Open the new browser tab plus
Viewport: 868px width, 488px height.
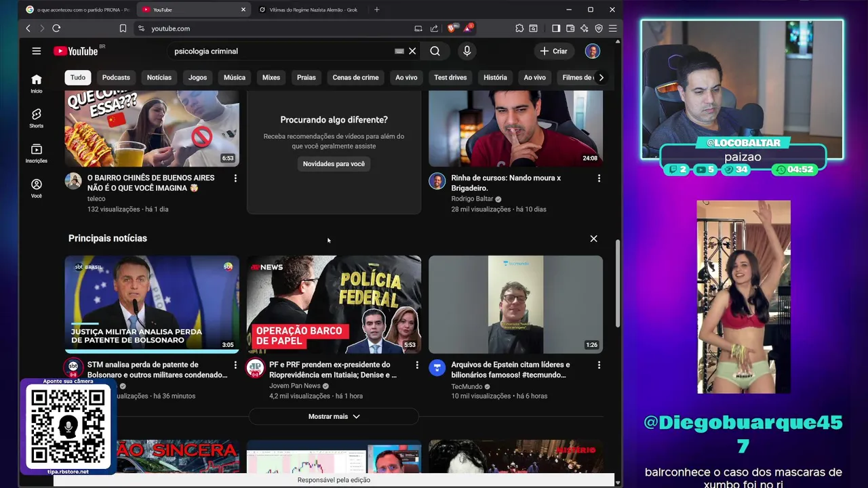(x=377, y=9)
